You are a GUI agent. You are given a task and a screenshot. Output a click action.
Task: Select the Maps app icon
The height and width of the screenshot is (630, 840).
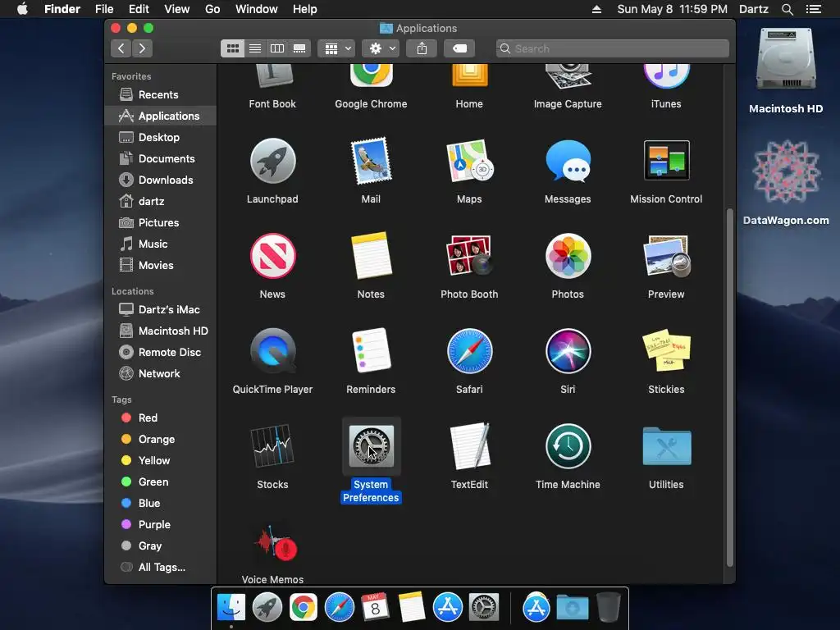469,162
